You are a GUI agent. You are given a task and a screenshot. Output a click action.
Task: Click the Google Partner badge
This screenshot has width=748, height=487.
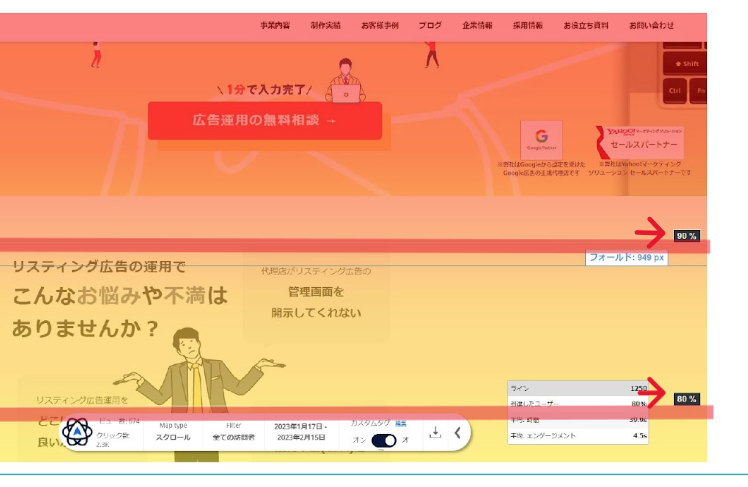(x=541, y=139)
